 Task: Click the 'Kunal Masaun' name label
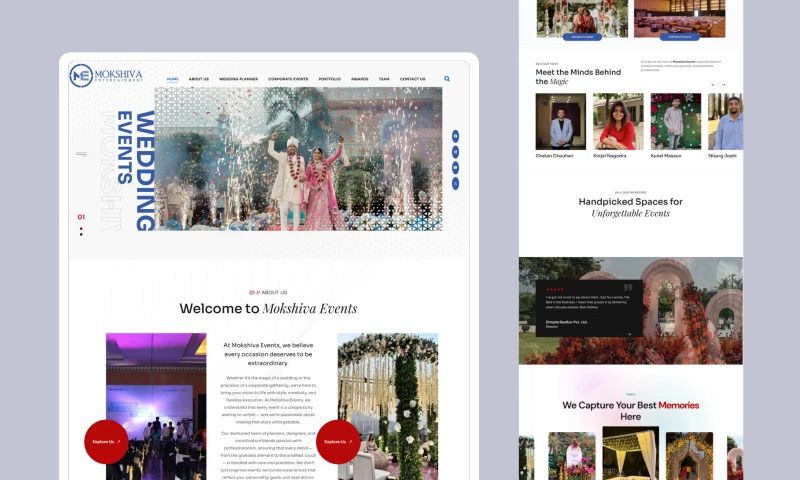point(666,156)
